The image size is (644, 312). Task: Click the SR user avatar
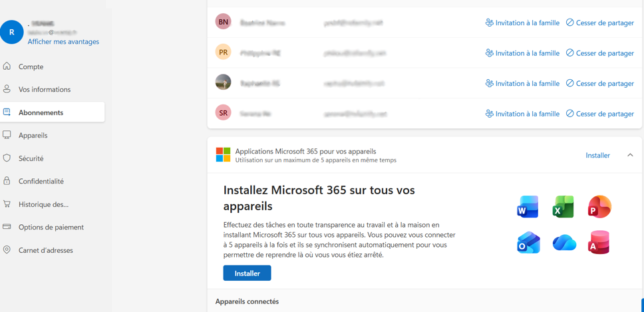click(x=223, y=112)
